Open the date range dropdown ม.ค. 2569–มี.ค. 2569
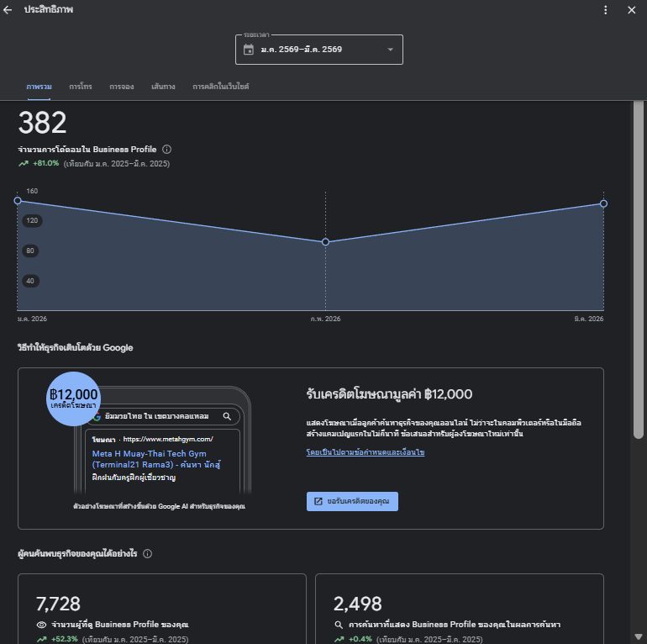Image resolution: width=647 pixels, height=644 pixels. (319, 50)
